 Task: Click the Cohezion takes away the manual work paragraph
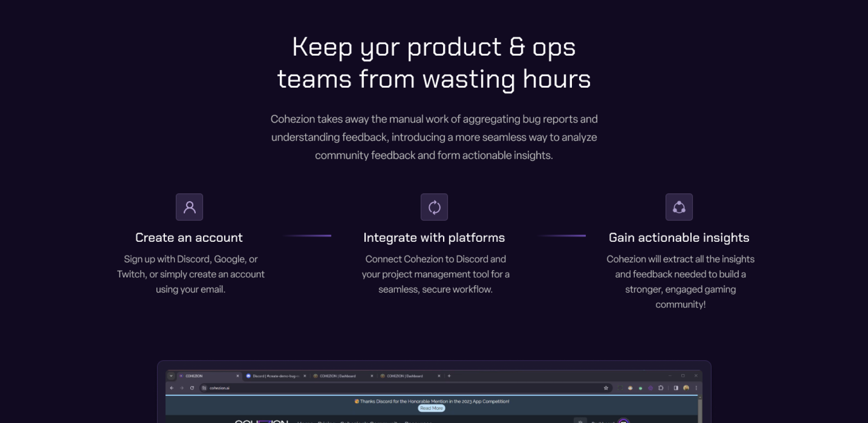[x=434, y=137]
